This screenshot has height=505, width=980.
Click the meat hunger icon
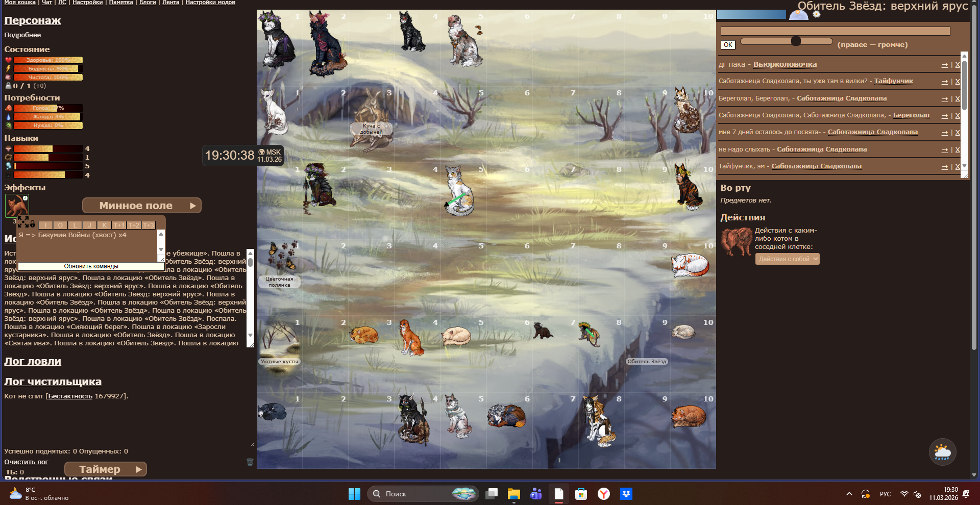coord(8,108)
